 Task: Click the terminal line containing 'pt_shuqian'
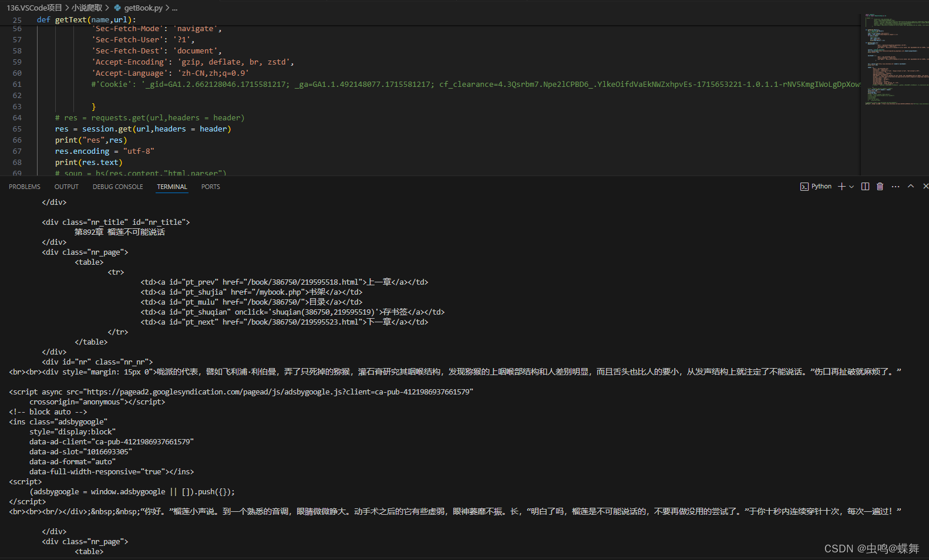click(x=292, y=312)
